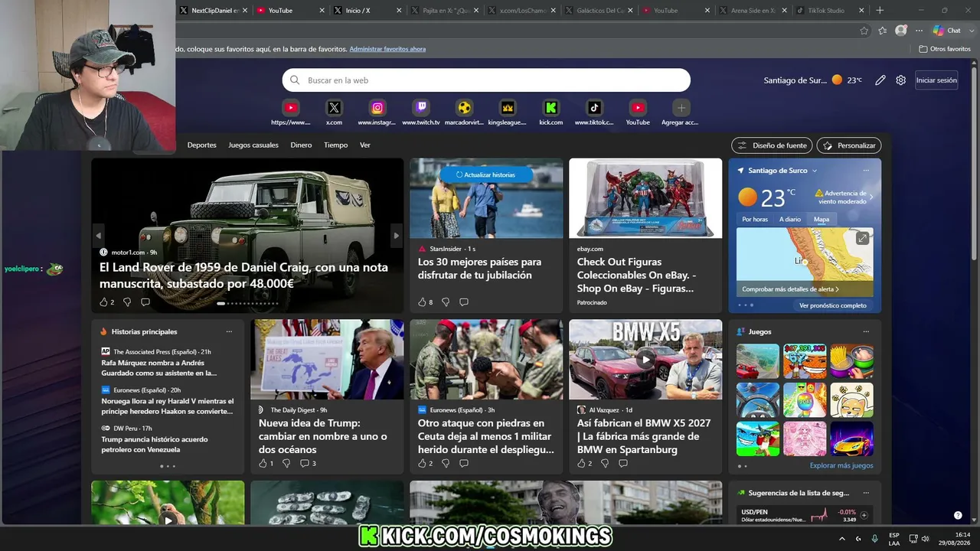Like the Ceuta stone attack article
Viewport: 980px width, 551px height.
click(425, 463)
